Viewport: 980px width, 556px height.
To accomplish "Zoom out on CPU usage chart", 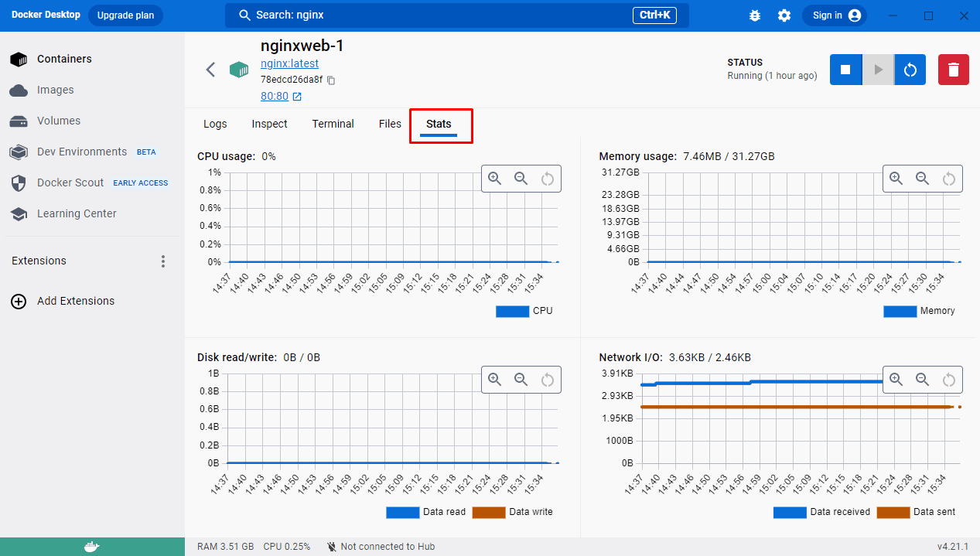I will (x=521, y=179).
